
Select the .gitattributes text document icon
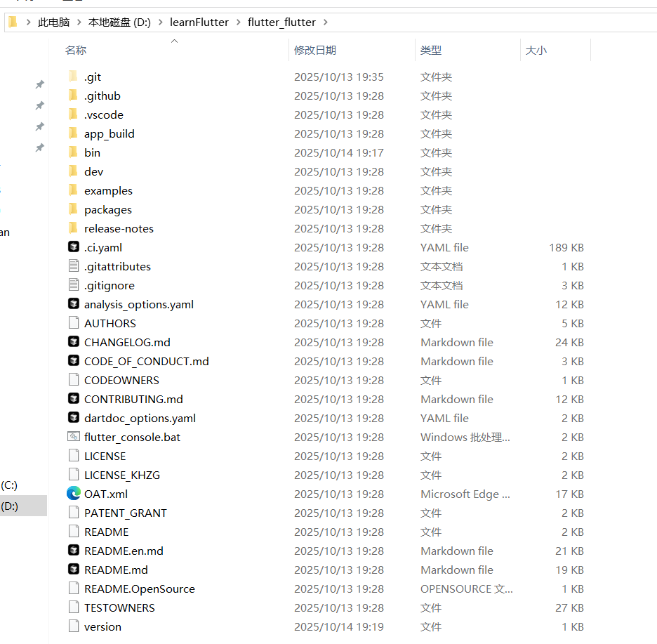[x=73, y=266]
